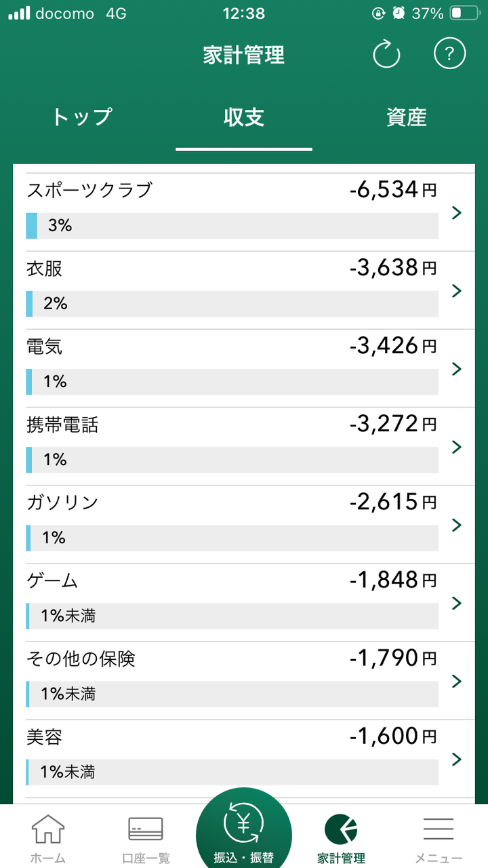Select the 収支 tab
Screen dimensions: 488x868
[244, 117]
